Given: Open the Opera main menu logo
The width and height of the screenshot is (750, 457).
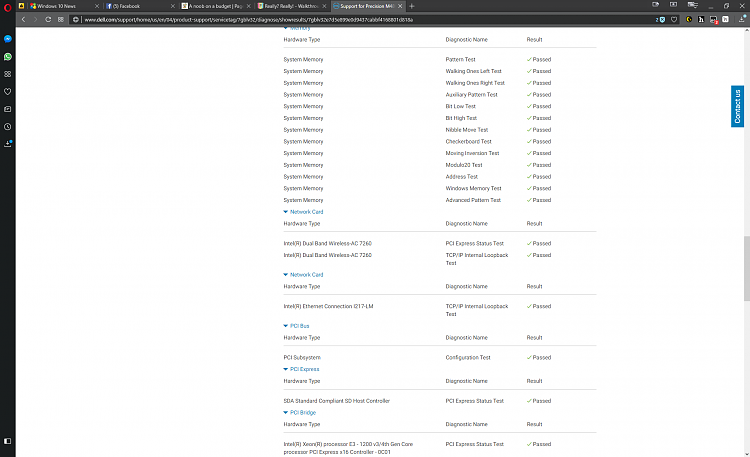Looking at the screenshot, I should pyautogui.click(x=8, y=7).
